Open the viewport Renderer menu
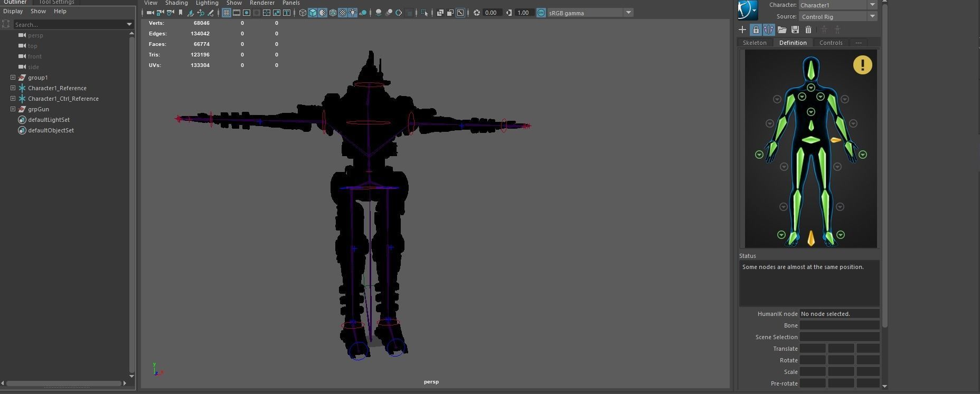The width and height of the screenshot is (980, 394). 262,3
